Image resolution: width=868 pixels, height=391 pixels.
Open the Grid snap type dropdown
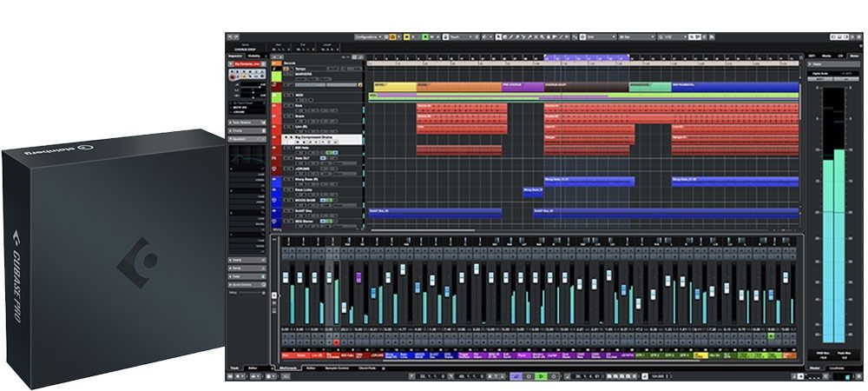click(x=602, y=36)
